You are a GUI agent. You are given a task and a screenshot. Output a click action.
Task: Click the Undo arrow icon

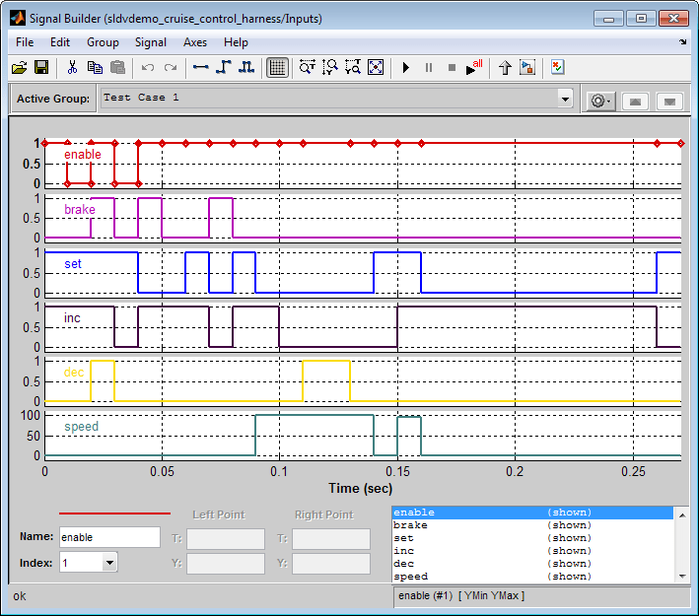[148, 67]
